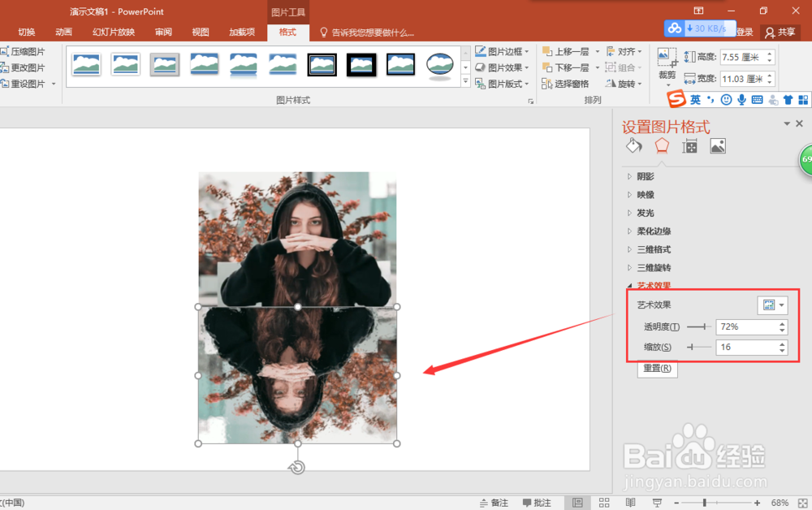812x510 pixels.
Task: Switch to the 审阅 review tab
Action: [163, 32]
